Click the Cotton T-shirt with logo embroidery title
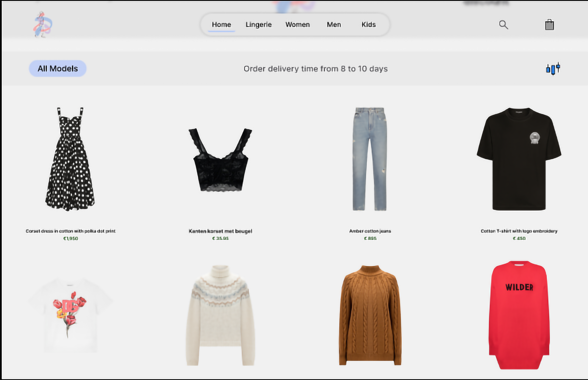The height and width of the screenshot is (380, 588). click(x=519, y=231)
